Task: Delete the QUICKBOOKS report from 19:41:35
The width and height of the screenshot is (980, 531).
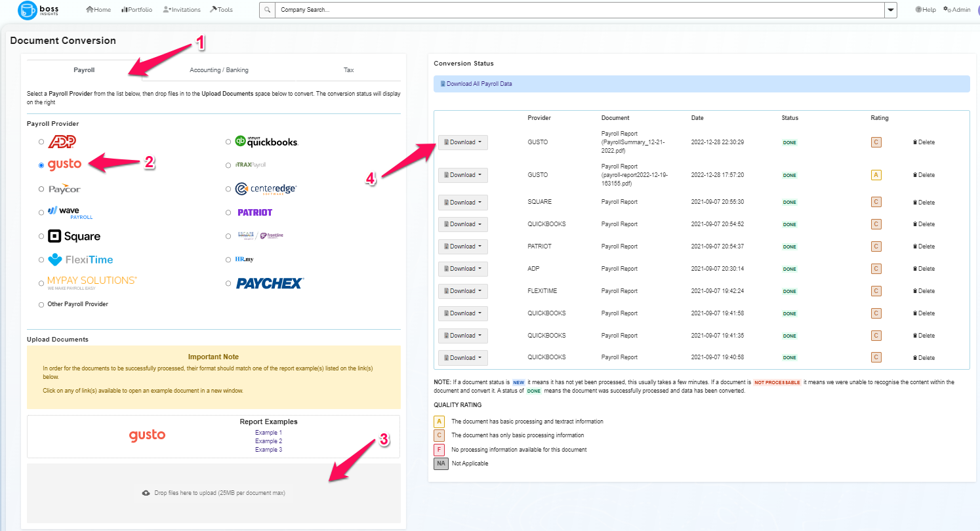Action: point(924,336)
